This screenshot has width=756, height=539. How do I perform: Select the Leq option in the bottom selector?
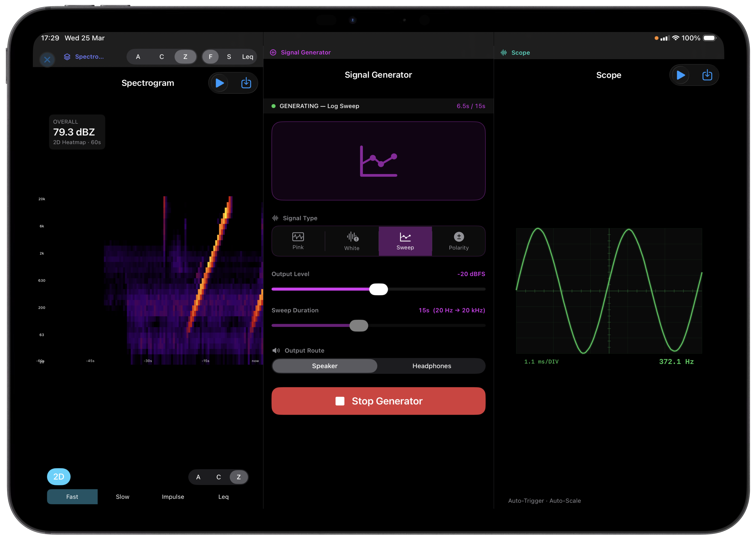(x=223, y=496)
